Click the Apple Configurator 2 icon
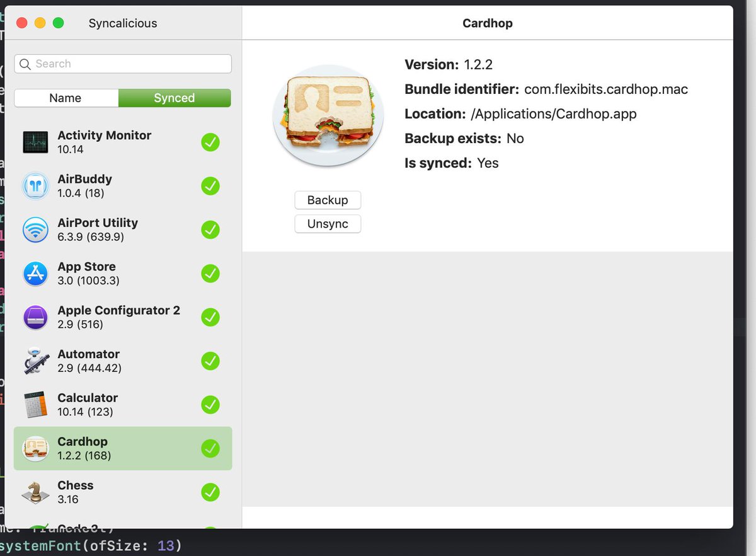Image resolution: width=756 pixels, height=556 pixels. 35,317
